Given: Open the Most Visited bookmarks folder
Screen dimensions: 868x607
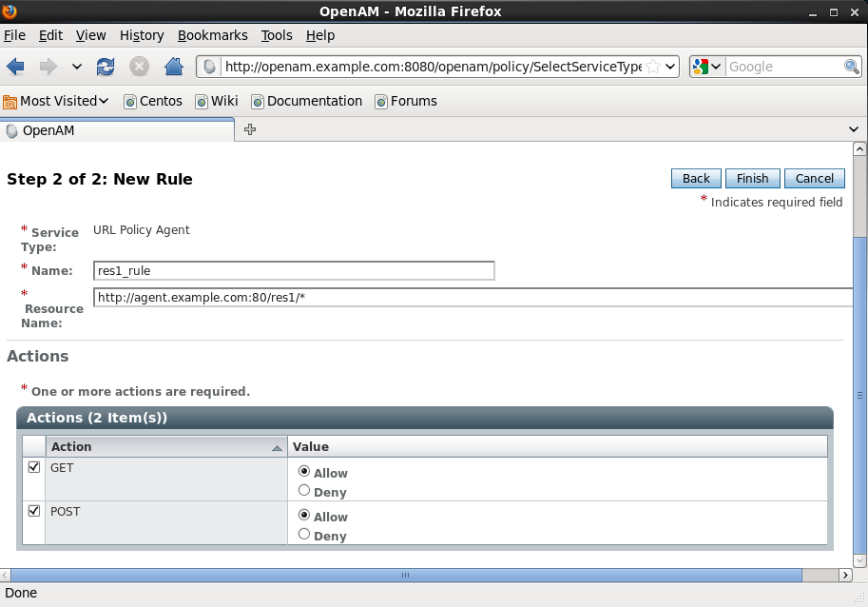Looking at the screenshot, I should click(55, 102).
